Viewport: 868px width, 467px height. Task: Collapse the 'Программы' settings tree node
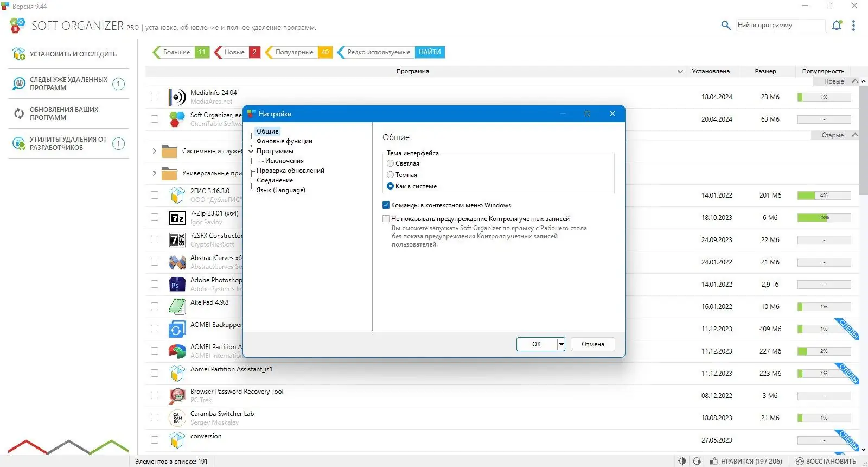click(x=251, y=151)
